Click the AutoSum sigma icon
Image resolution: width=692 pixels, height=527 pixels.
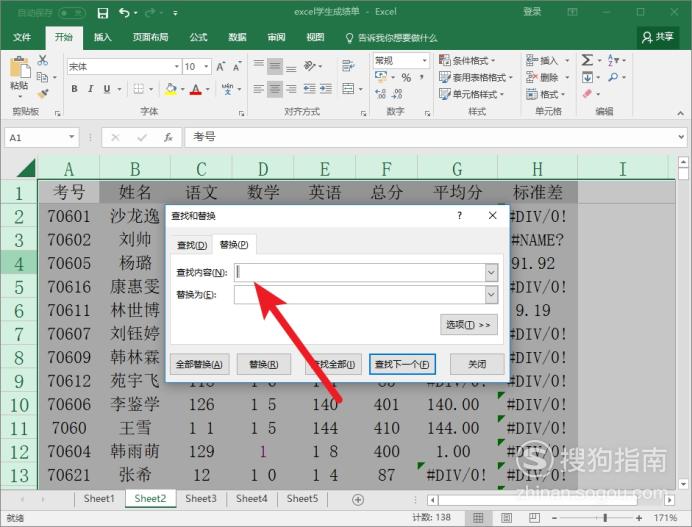tap(587, 60)
